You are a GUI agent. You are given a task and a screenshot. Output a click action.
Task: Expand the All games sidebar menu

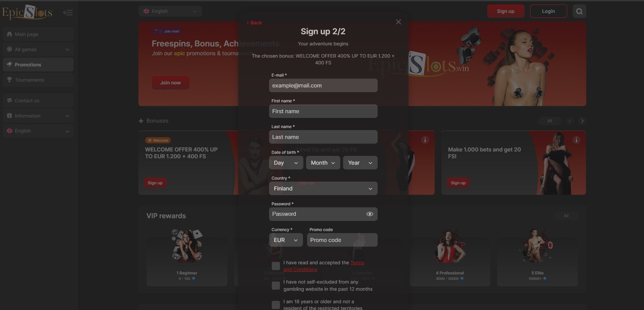tap(38, 49)
